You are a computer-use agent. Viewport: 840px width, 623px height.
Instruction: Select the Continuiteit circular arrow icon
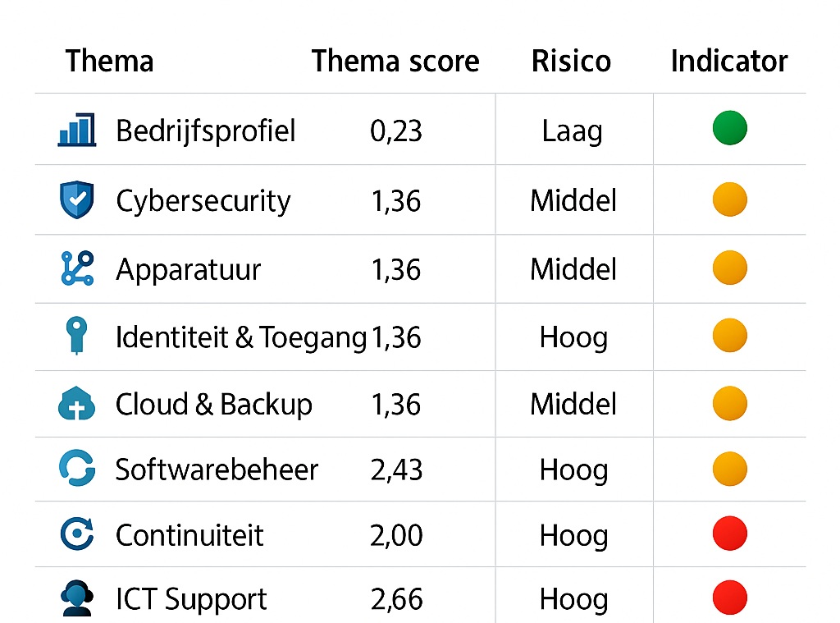click(x=77, y=534)
